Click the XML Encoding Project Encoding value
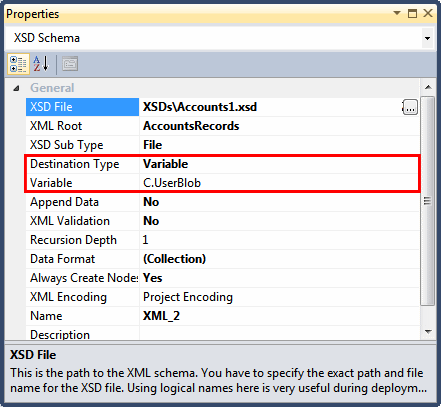This screenshot has height=407, width=441. pos(188,297)
